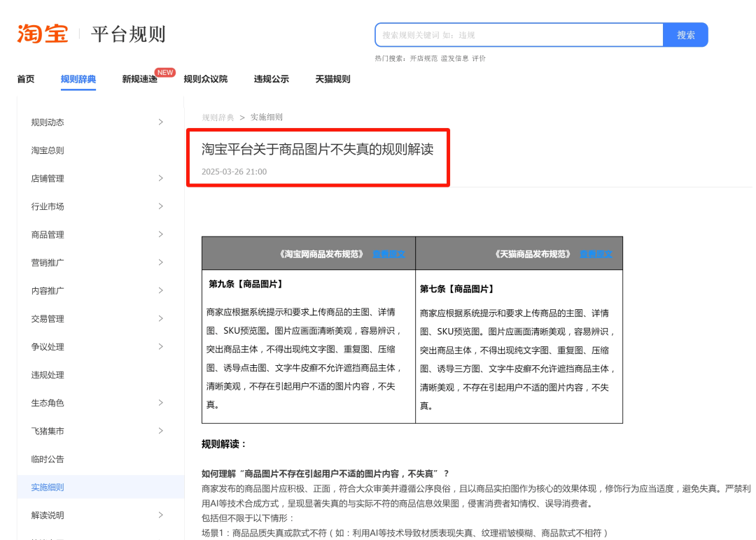Select 实施细则 in the sidebar

coord(48,487)
